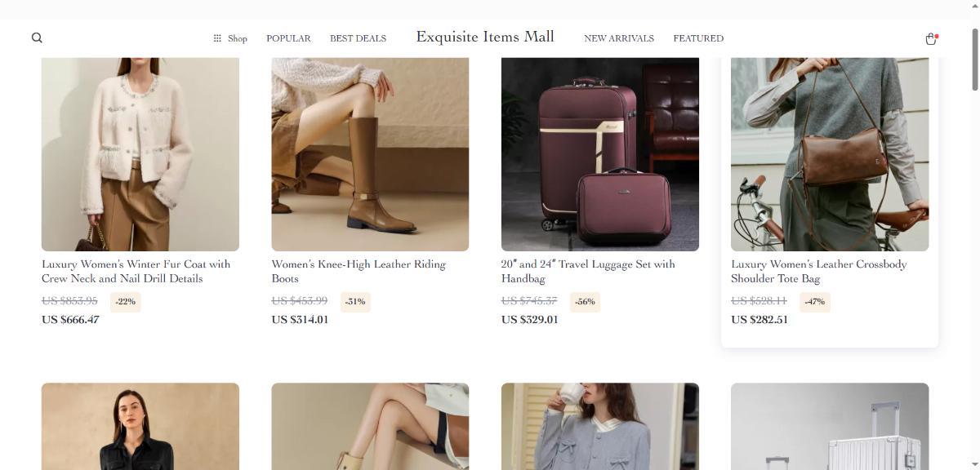Click the Exquisite Items Mall logo
This screenshot has width=980, height=470.
(x=485, y=37)
